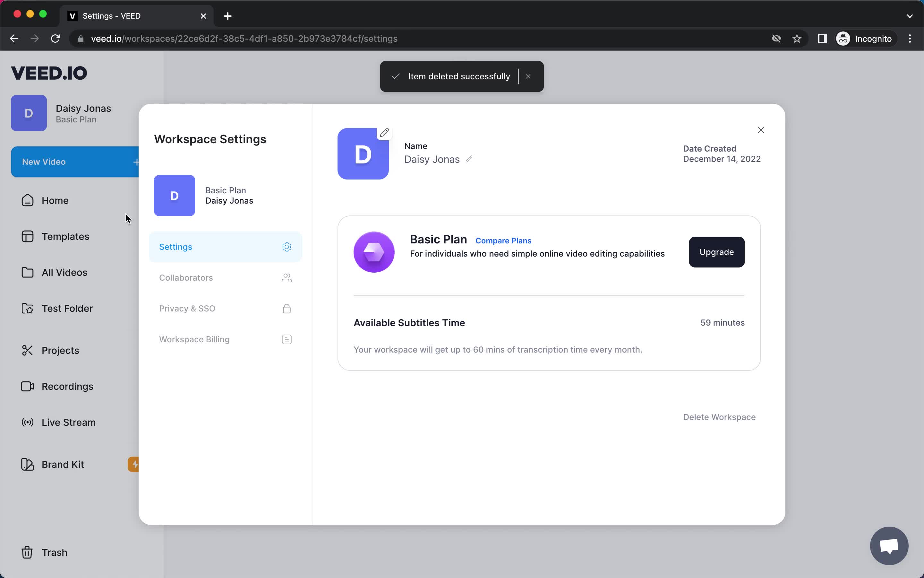Click browser back arrow
Viewport: 924px width, 578px height.
pos(14,39)
